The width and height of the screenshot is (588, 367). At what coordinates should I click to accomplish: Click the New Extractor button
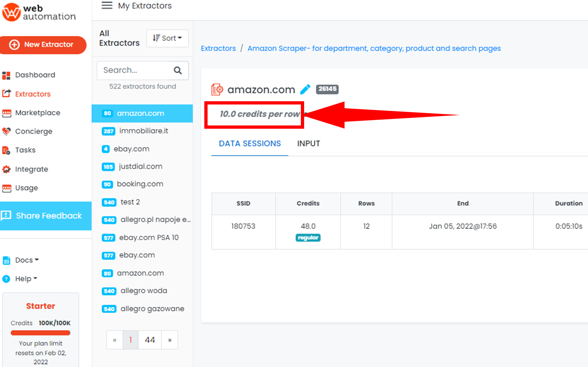[43, 45]
